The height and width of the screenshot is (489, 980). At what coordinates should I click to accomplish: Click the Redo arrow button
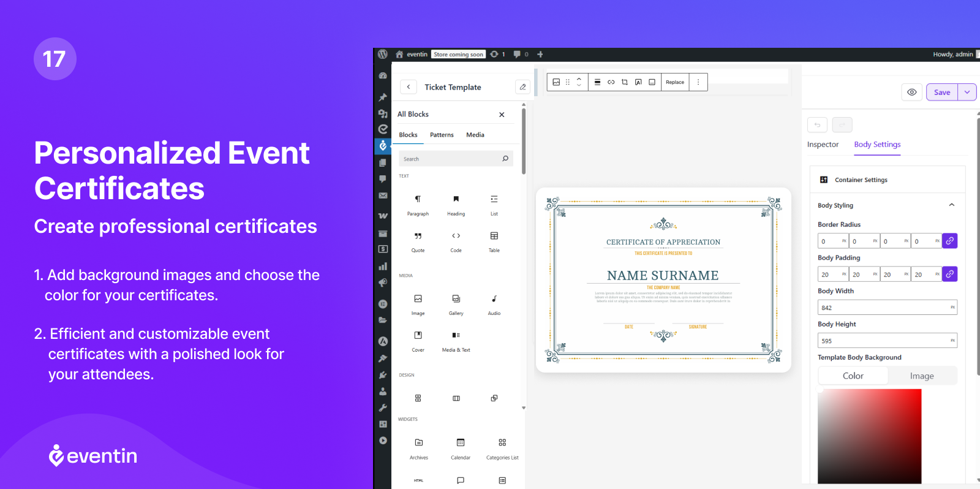pos(842,125)
